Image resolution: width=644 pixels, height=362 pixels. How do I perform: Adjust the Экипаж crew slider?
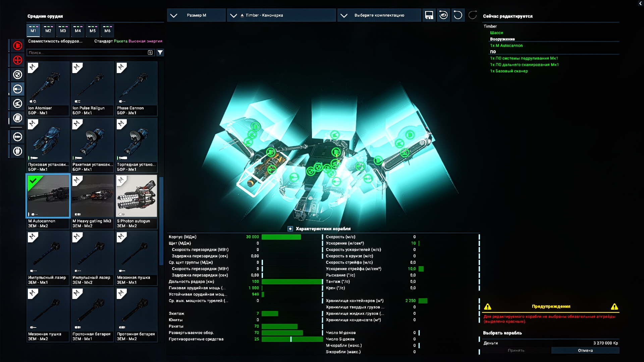(x=292, y=314)
